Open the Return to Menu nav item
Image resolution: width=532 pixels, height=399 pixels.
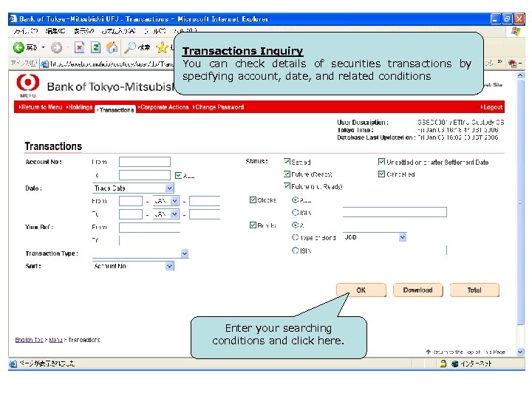tap(41, 107)
